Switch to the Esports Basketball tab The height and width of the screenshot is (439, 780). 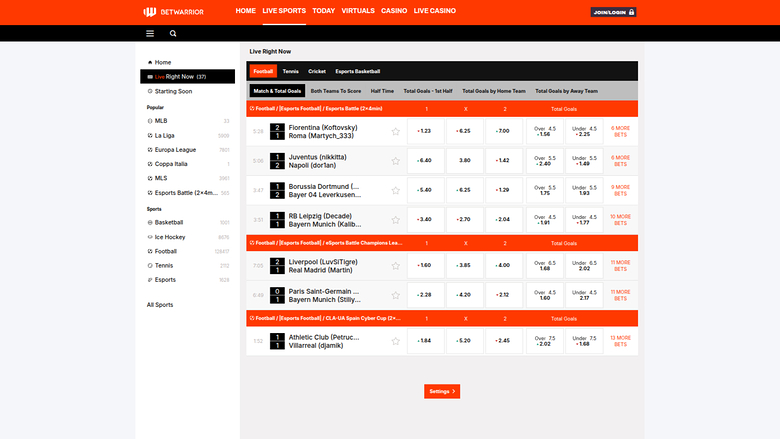tap(358, 72)
